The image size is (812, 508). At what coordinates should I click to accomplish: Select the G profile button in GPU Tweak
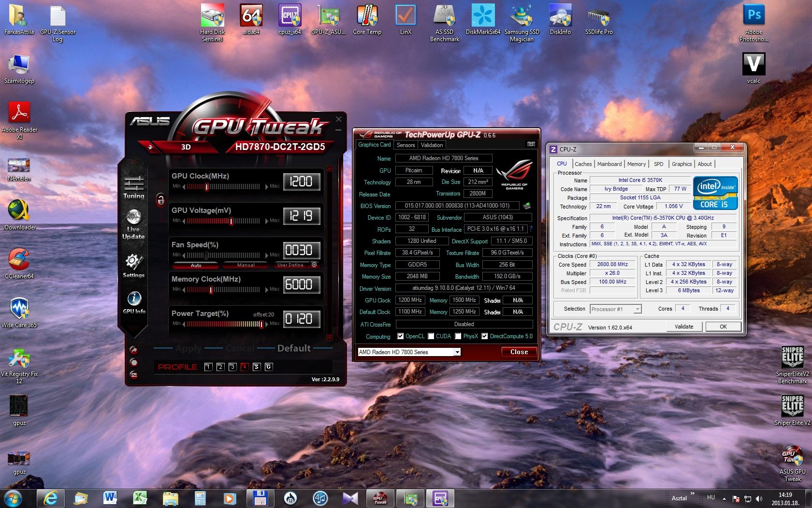point(269,367)
